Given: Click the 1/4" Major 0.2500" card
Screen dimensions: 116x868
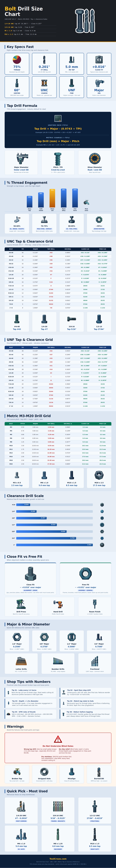Looking at the screenshot, I should pyautogui.click(x=17, y=641).
